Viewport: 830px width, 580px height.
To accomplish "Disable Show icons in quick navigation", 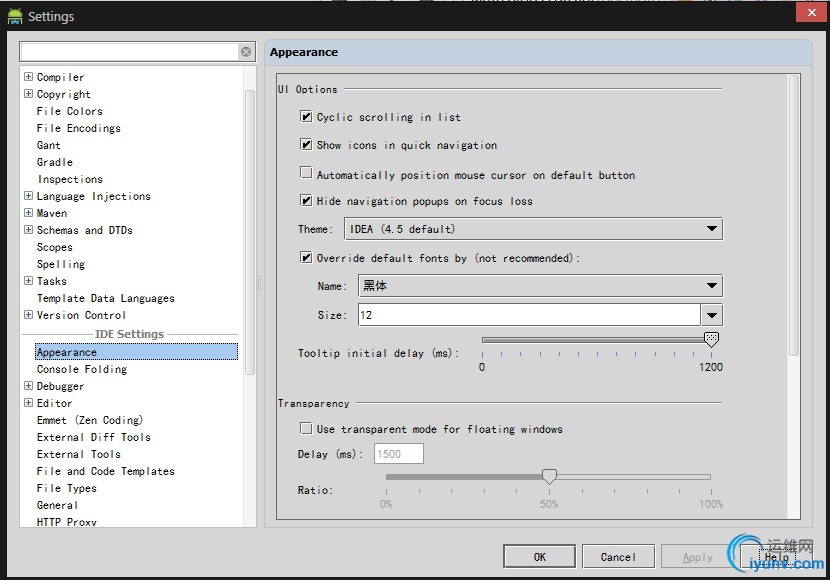I will click(x=306, y=145).
